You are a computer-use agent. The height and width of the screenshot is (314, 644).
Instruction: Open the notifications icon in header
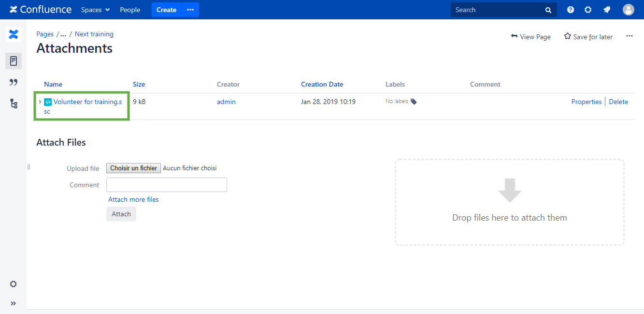click(607, 10)
